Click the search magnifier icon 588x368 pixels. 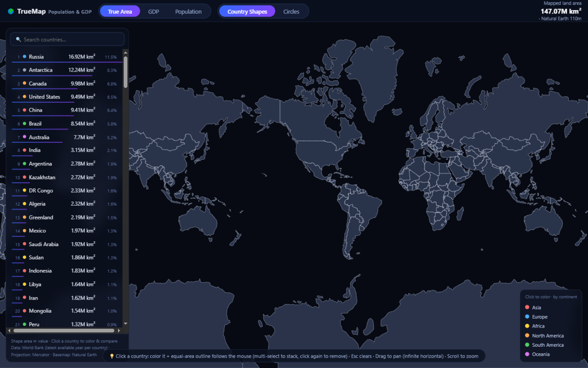tap(18, 39)
